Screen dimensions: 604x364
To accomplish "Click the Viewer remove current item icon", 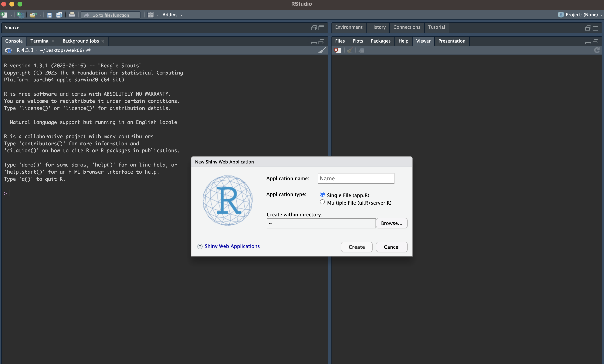I will click(338, 50).
